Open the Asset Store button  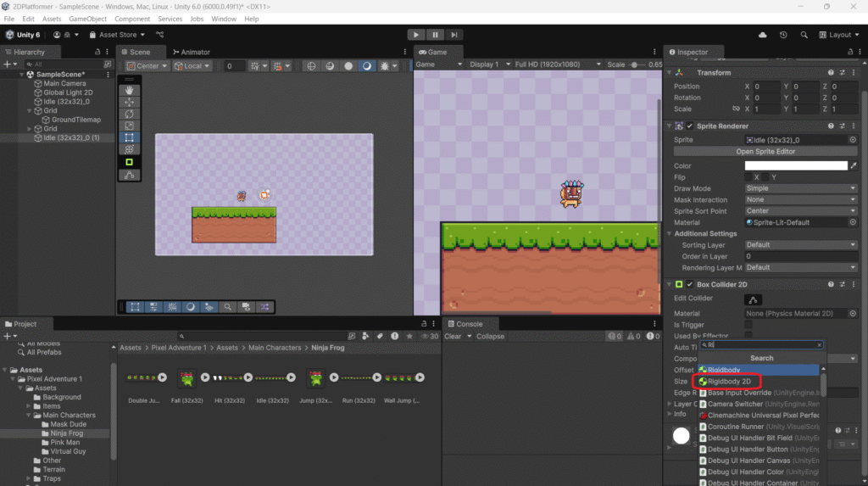click(117, 35)
